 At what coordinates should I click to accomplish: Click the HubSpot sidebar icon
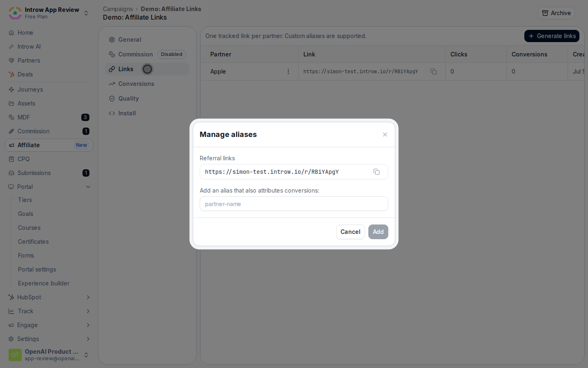tap(11, 297)
